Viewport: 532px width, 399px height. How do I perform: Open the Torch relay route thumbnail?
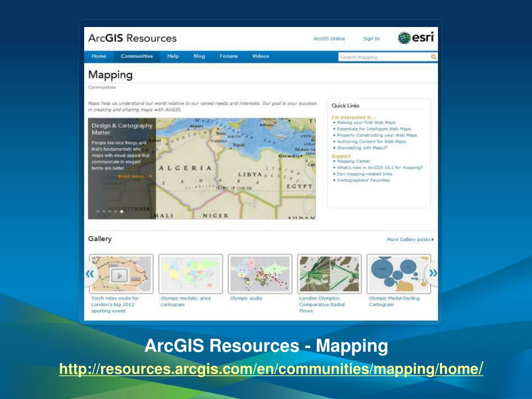click(121, 274)
